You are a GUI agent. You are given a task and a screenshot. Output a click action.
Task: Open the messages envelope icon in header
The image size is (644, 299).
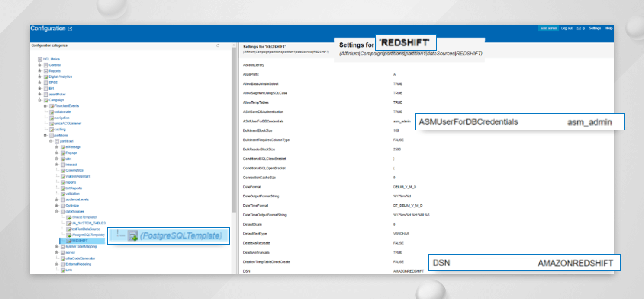[x=579, y=27]
